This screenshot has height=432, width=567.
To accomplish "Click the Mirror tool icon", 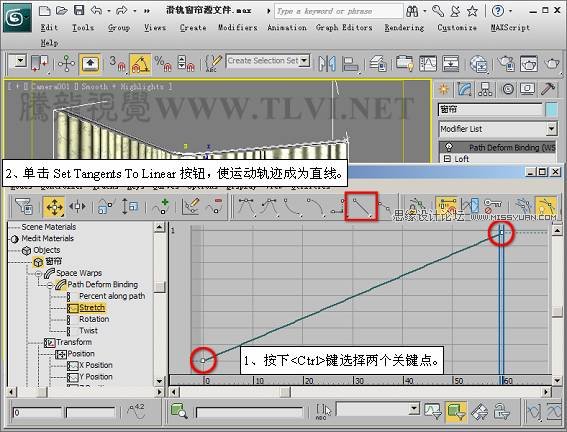I will (x=327, y=64).
